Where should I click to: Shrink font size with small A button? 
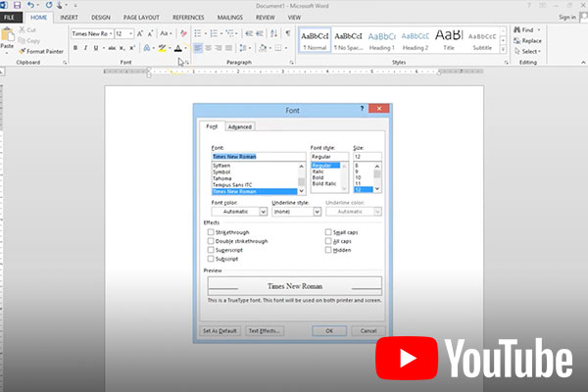click(x=150, y=33)
